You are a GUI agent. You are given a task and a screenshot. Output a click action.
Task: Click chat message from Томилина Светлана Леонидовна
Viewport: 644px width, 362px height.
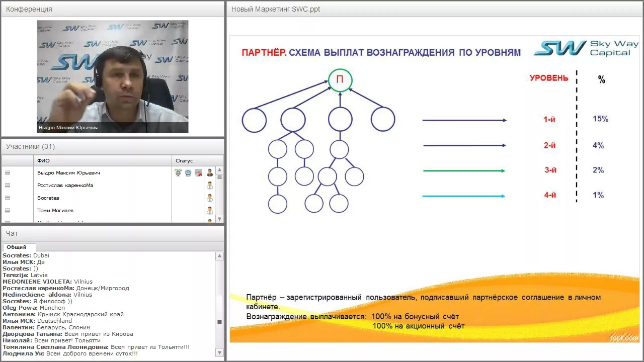tap(96, 347)
